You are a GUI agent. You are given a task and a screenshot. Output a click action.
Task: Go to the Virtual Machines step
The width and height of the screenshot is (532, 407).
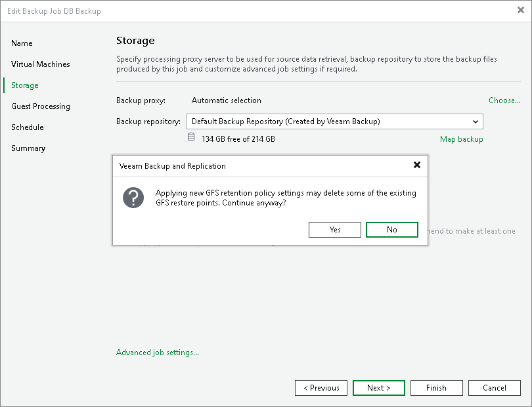[x=40, y=64]
